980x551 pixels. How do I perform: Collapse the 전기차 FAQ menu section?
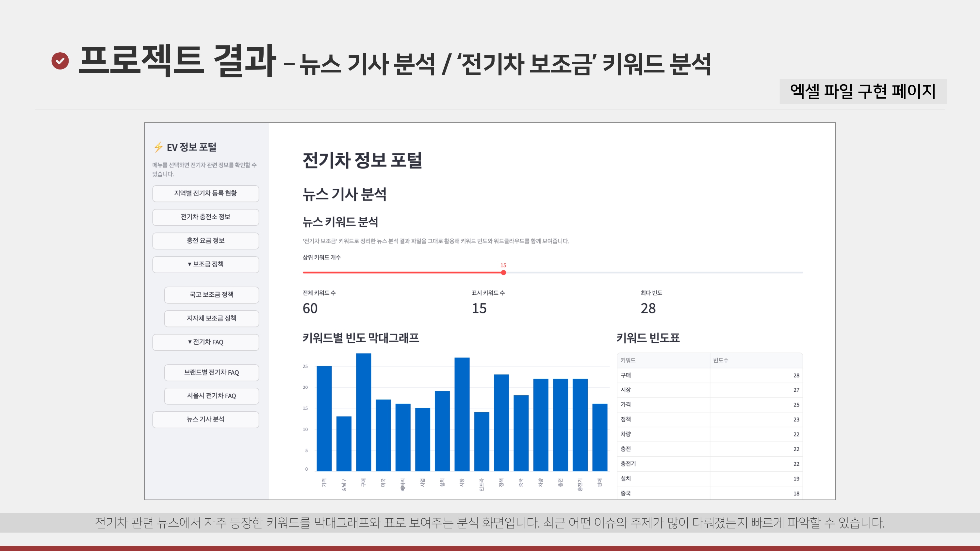205,342
